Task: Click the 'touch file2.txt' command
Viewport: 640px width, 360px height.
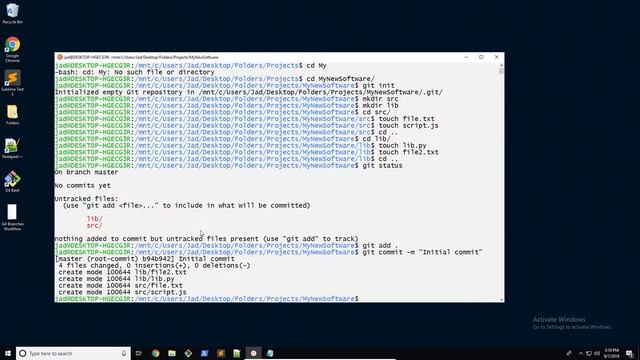Action: click(x=409, y=152)
